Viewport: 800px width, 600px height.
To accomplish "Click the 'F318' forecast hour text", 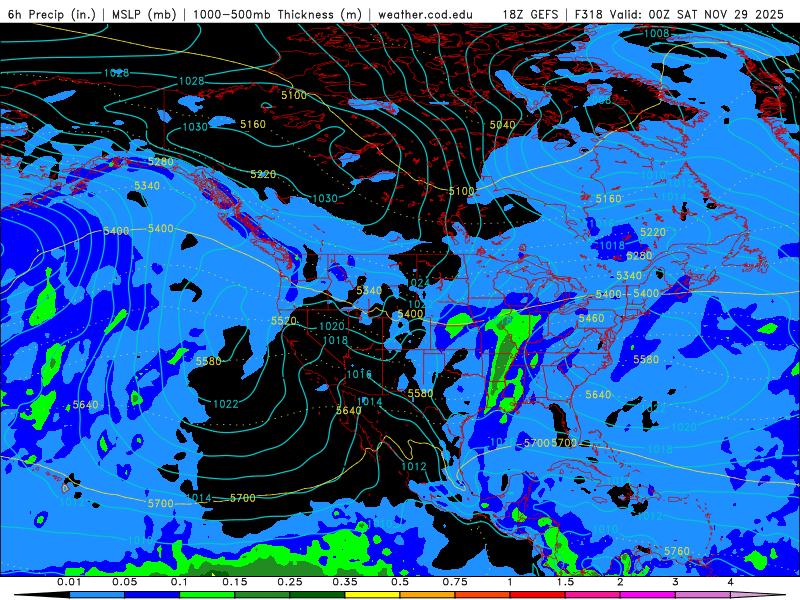I will pyautogui.click(x=588, y=14).
